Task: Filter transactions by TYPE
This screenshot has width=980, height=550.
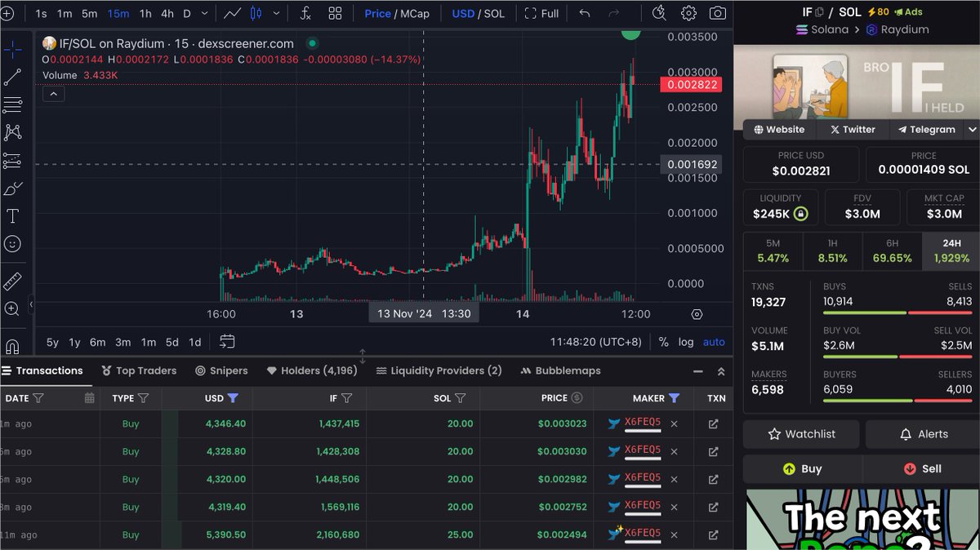Action: pos(144,398)
